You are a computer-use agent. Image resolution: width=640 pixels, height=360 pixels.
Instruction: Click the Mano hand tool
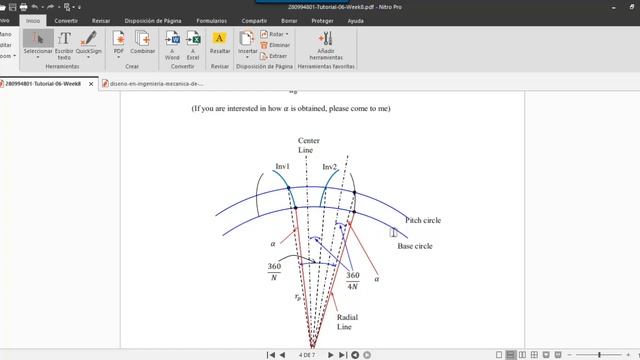[x=6, y=34]
